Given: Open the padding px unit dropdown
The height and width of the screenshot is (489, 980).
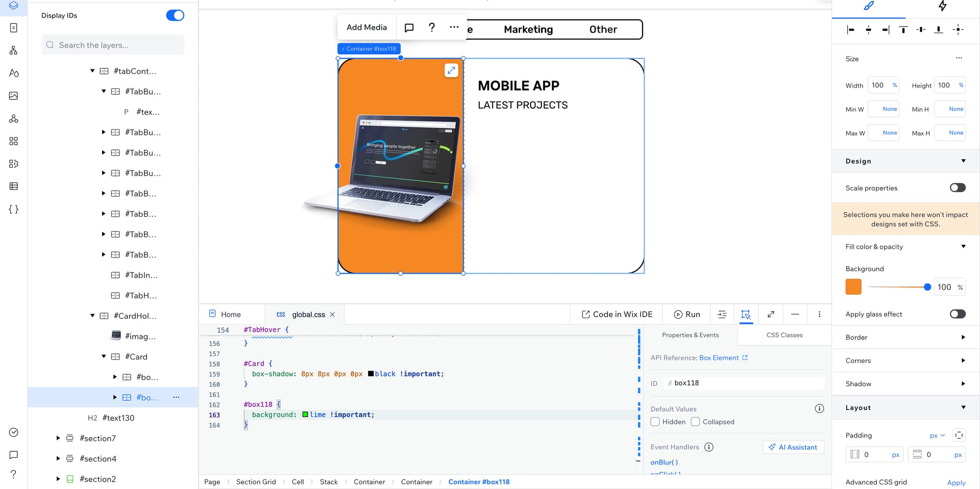Looking at the screenshot, I should click(x=938, y=435).
